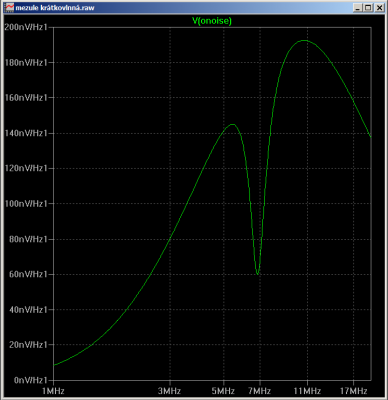The width and height of the screenshot is (388, 400).
Task: Close the mezule krátkovlnná.raw window
Action: pyautogui.click(x=379, y=8)
